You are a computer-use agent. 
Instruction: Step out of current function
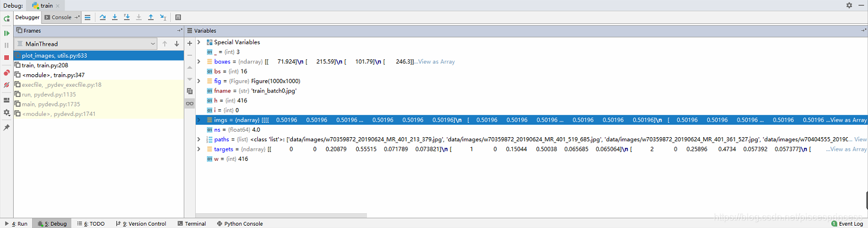point(151,17)
